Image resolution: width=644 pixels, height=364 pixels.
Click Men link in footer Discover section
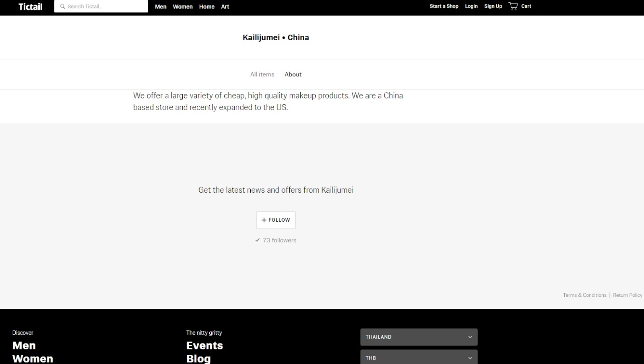pyautogui.click(x=24, y=345)
